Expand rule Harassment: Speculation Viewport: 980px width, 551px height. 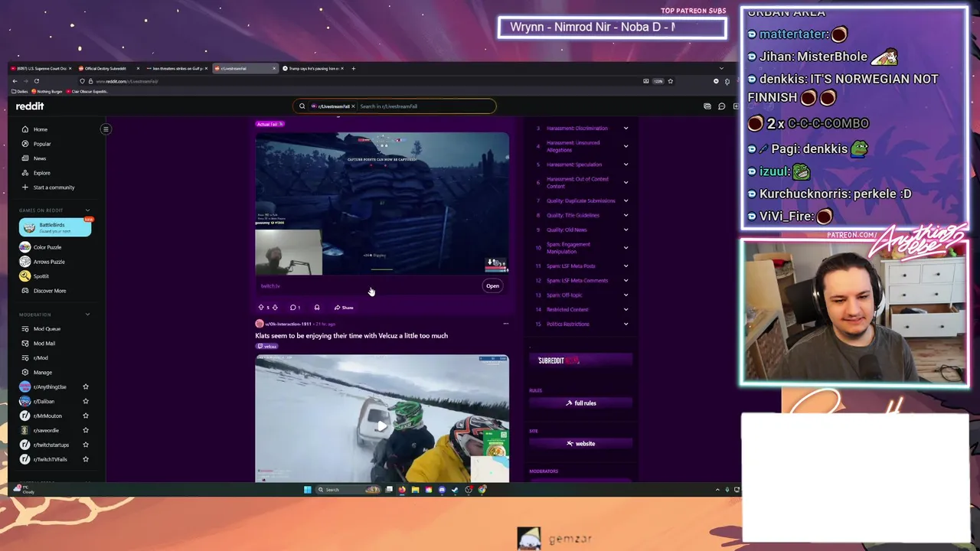[x=626, y=165]
